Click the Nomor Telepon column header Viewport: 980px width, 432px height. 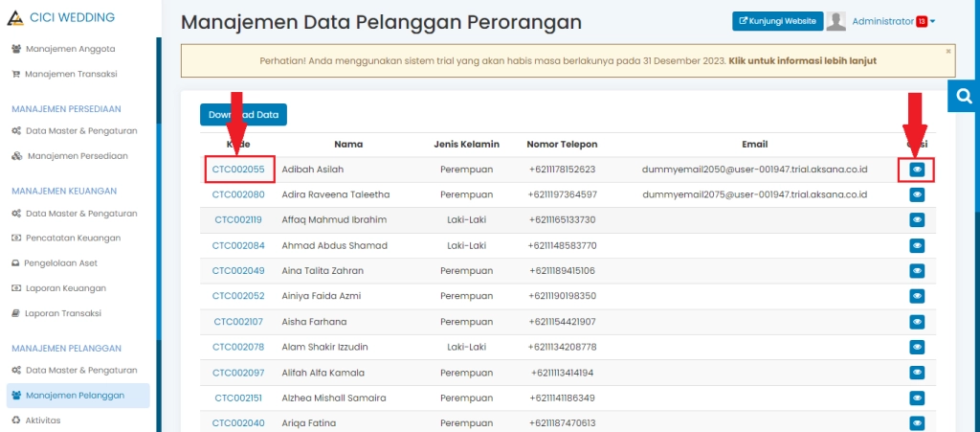click(562, 145)
